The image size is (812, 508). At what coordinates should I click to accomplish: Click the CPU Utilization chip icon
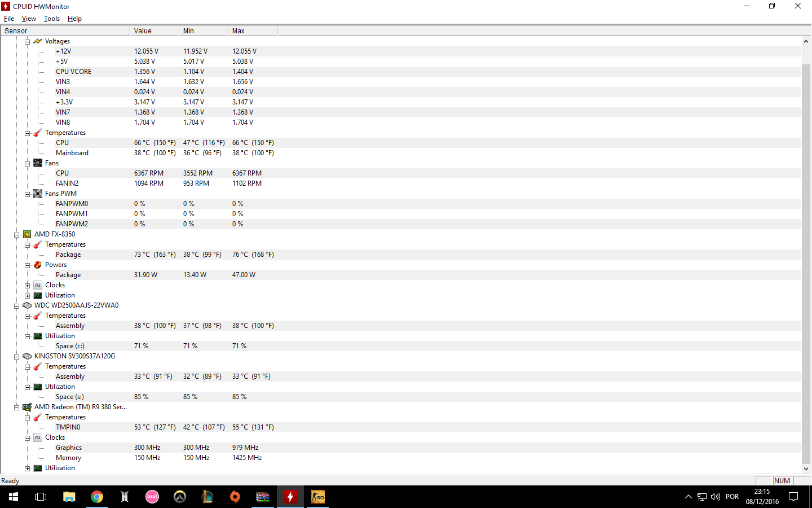point(38,295)
